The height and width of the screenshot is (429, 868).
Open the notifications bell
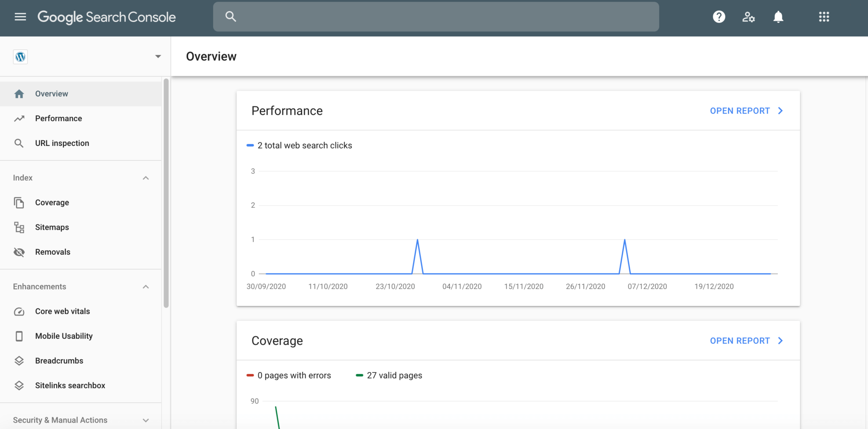tap(778, 17)
